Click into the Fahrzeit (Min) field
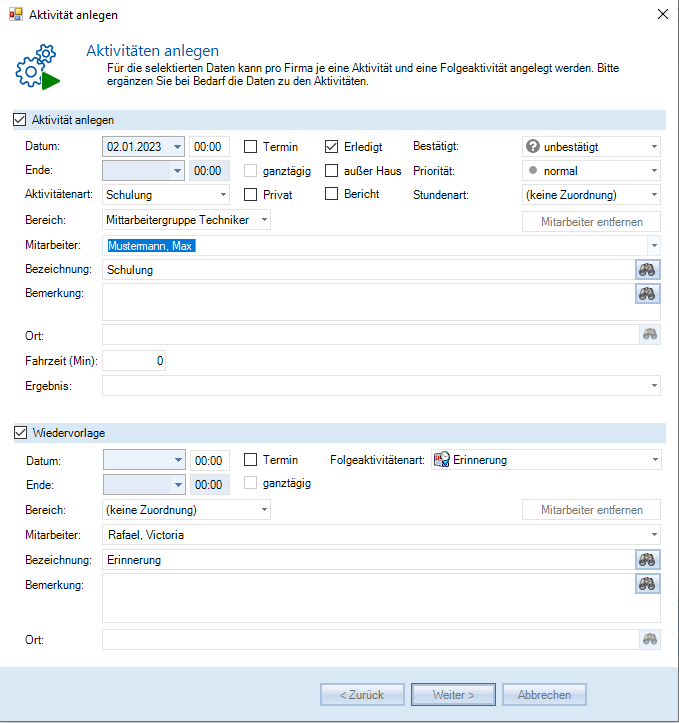The image size is (679, 723). tap(134, 360)
